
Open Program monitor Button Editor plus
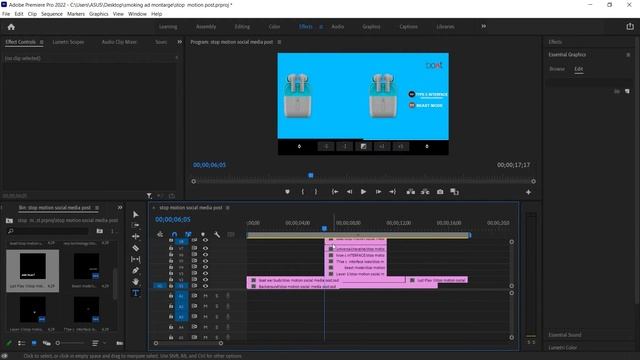click(x=528, y=192)
